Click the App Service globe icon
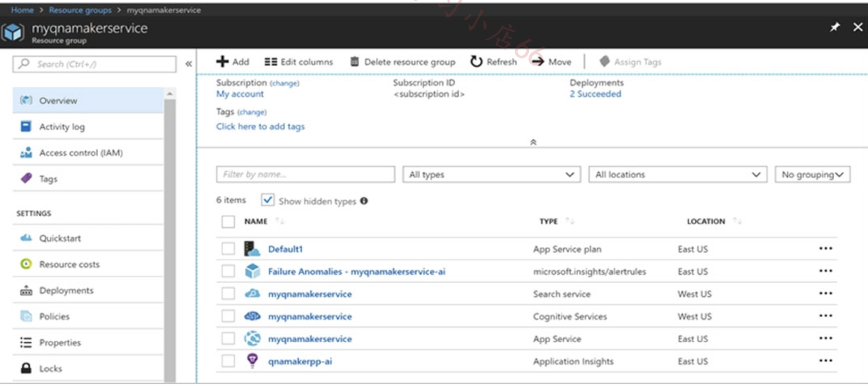868x389 pixels. (x=252, y=338)
